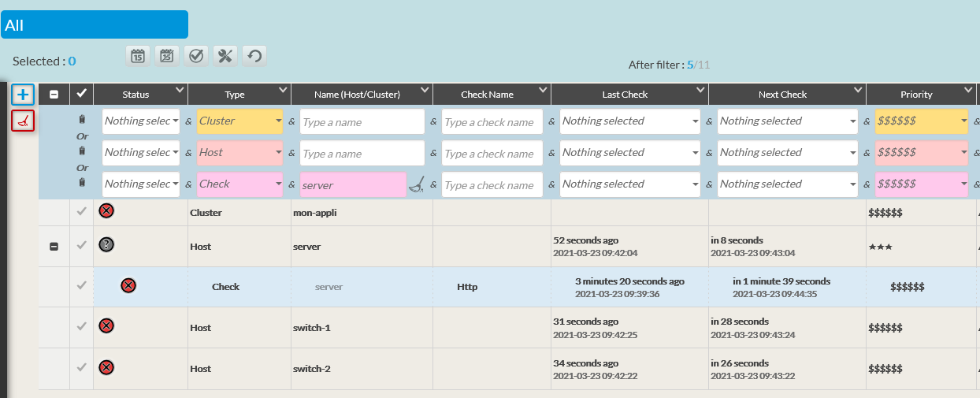
Task: Click the All view tab
Action: coord(95,25)
